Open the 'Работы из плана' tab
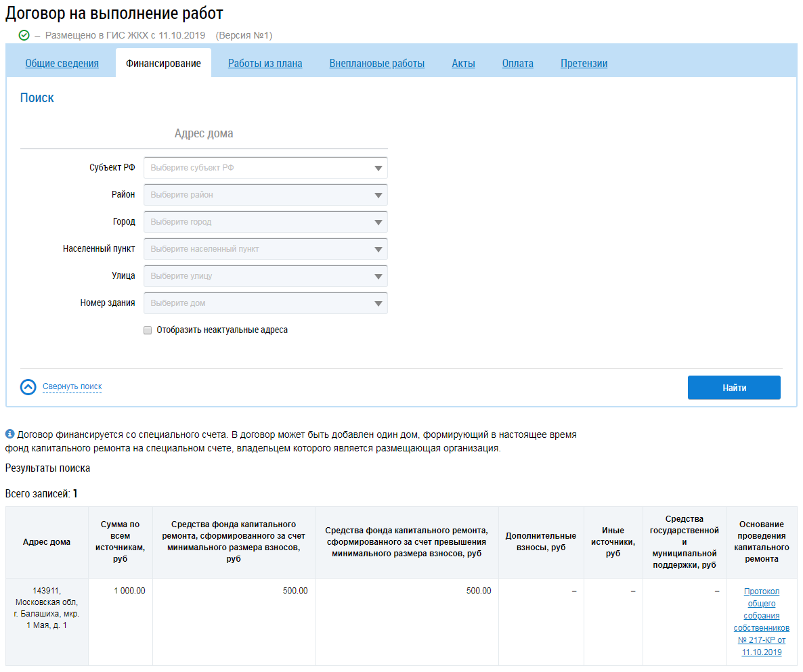Screen dimensions: 803x672 point(265,64)
